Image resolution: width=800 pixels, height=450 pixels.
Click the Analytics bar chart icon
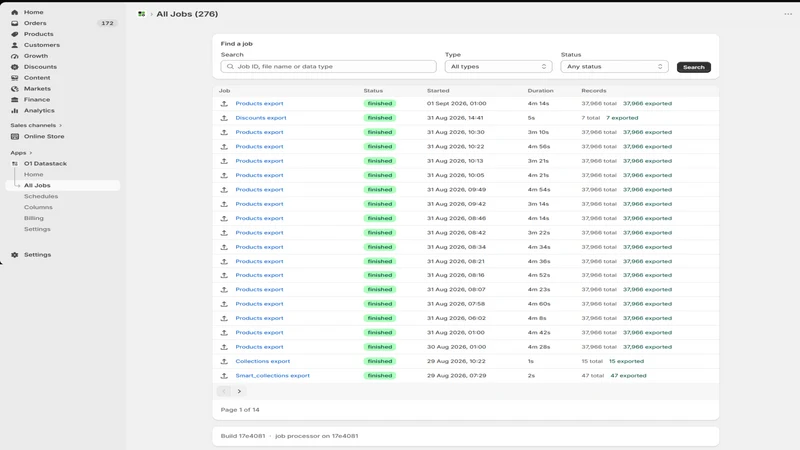click(14, 111)
